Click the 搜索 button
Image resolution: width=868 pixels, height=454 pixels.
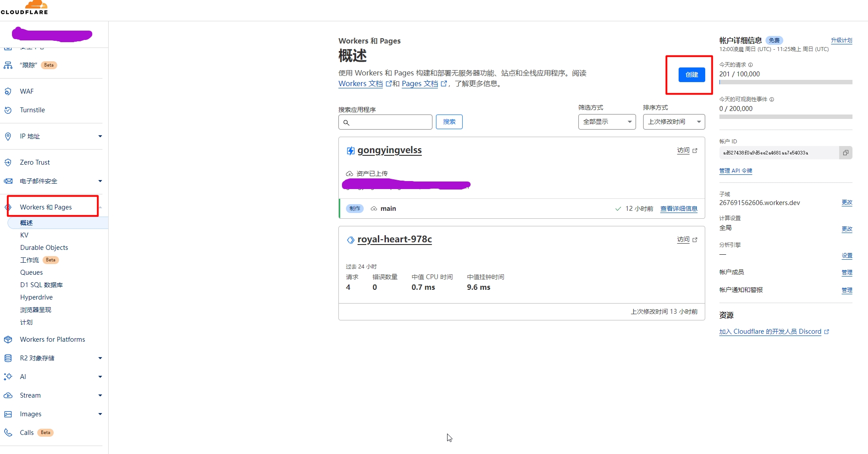click(449, 122)
